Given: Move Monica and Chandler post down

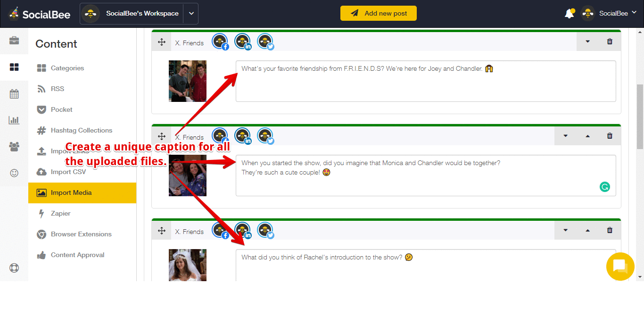Looking at the screenshot, I should coord(565,136).
